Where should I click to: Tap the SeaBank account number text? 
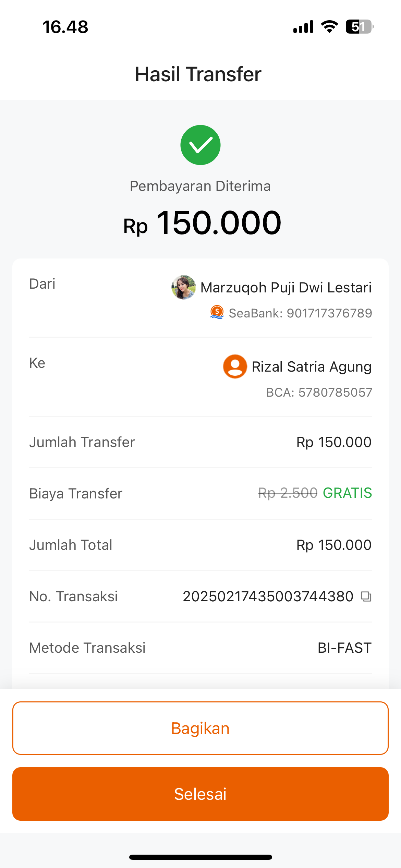300,313
